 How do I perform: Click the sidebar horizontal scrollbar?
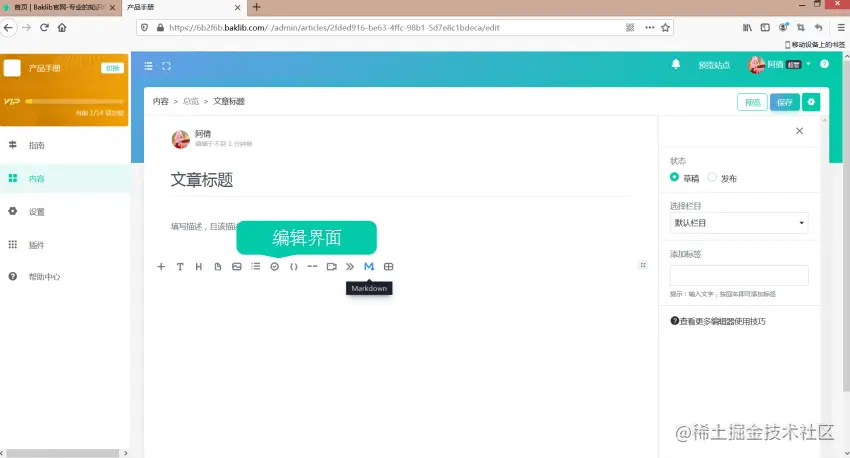64,453
